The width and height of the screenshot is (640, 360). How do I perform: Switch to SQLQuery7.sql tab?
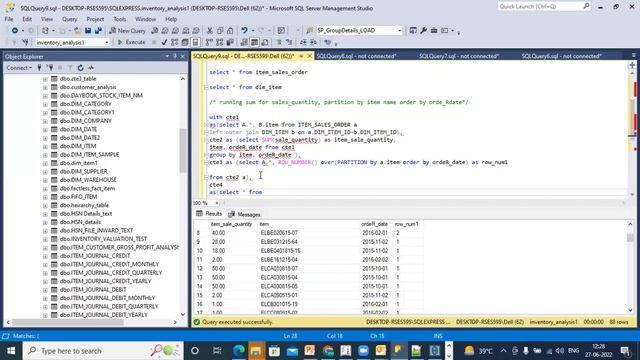459,56
